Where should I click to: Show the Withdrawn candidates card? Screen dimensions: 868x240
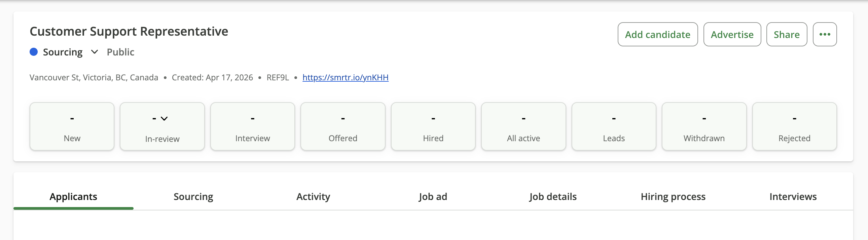pos(704,127)
